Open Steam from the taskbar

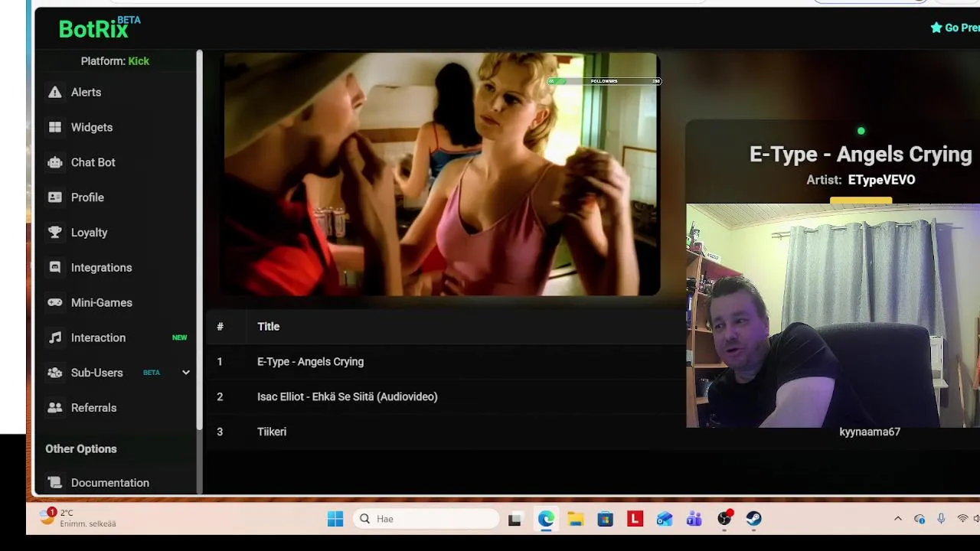754,519
